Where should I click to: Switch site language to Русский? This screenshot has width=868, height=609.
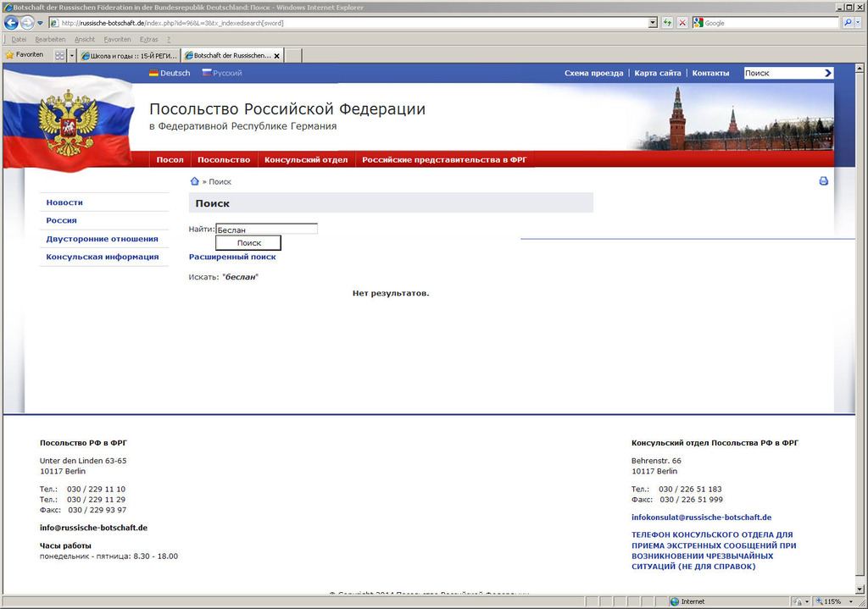(227, 73)
